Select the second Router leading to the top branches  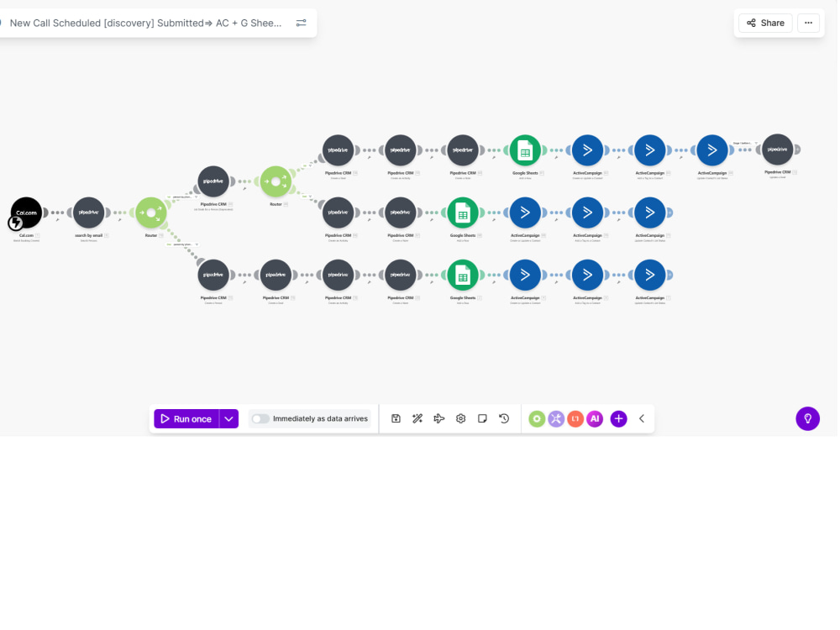point(276,181)
